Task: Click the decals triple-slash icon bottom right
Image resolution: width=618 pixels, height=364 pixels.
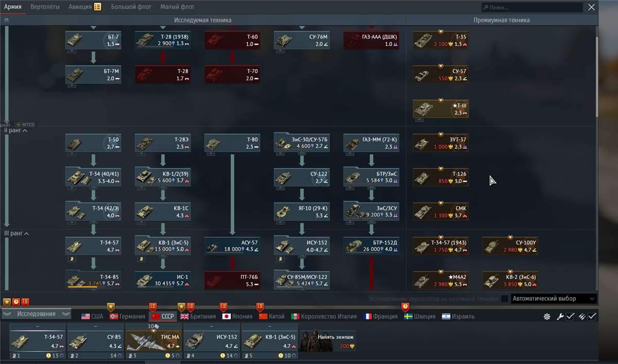Action: (582, 316)
